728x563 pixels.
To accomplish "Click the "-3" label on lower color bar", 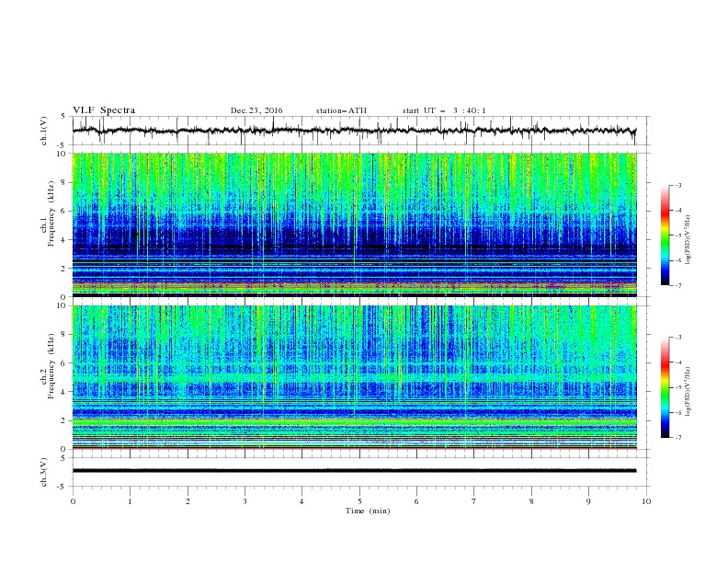I will tap(678, 338).
